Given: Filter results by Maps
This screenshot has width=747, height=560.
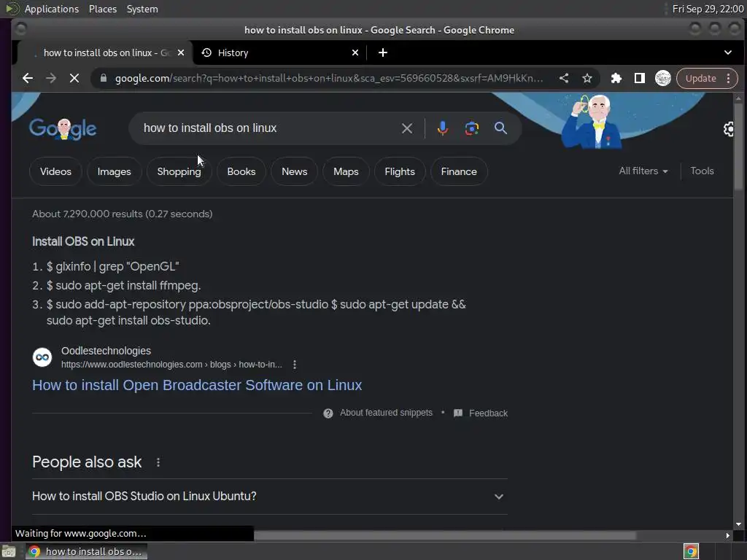Looking at the screenshot, I should (x=346, y=171).
